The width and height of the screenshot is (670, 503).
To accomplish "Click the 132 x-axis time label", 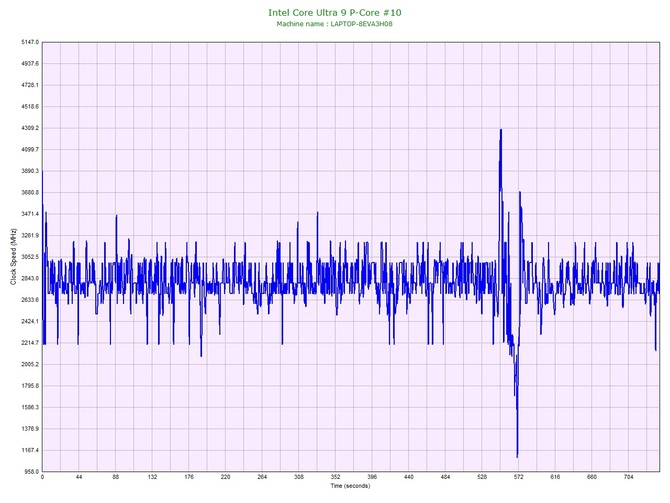I will [153, 477].
